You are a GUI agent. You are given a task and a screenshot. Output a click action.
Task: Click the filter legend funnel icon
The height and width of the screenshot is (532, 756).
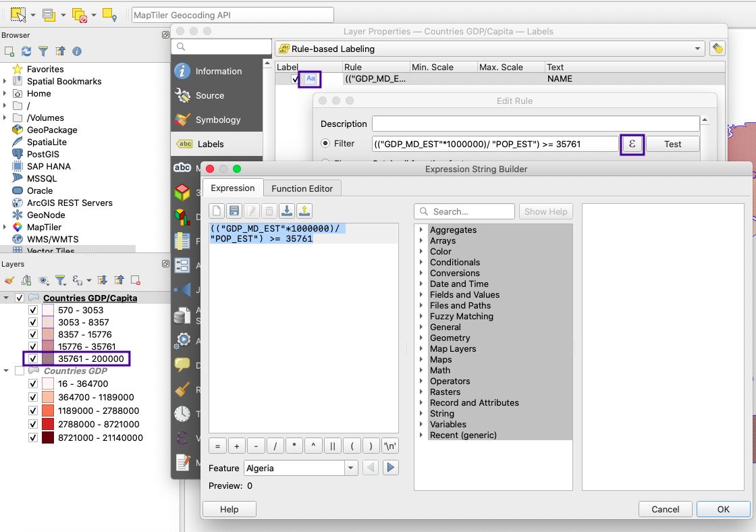coord(59,280)
